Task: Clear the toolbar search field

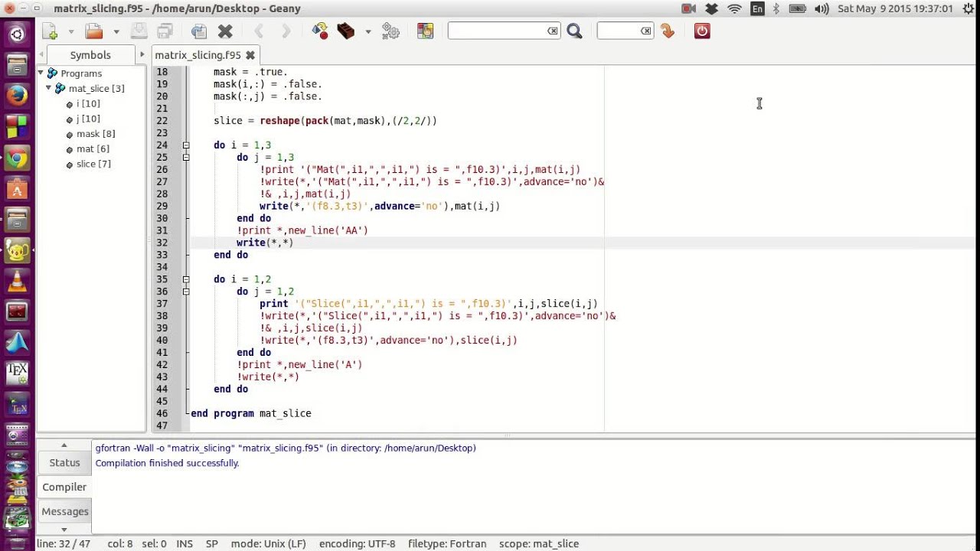Action: coord(553,31)
